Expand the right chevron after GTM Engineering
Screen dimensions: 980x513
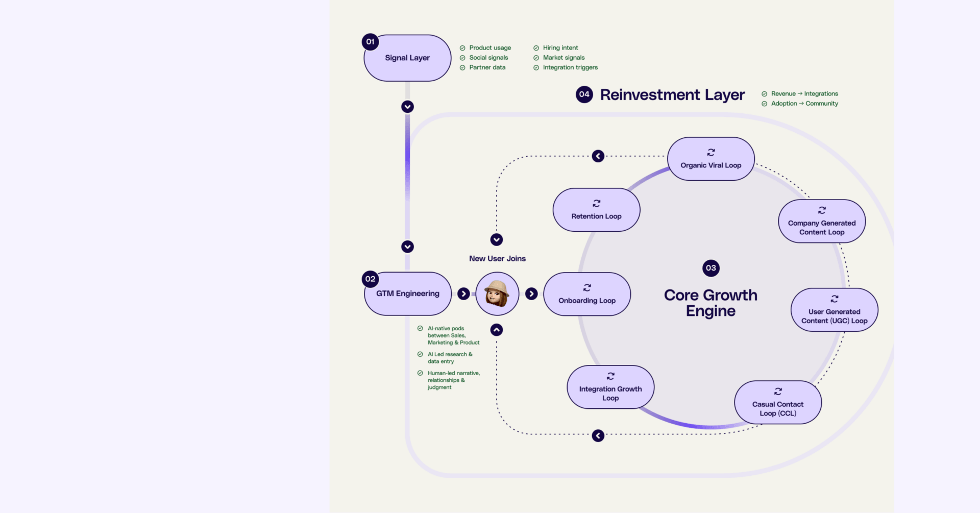463,294
